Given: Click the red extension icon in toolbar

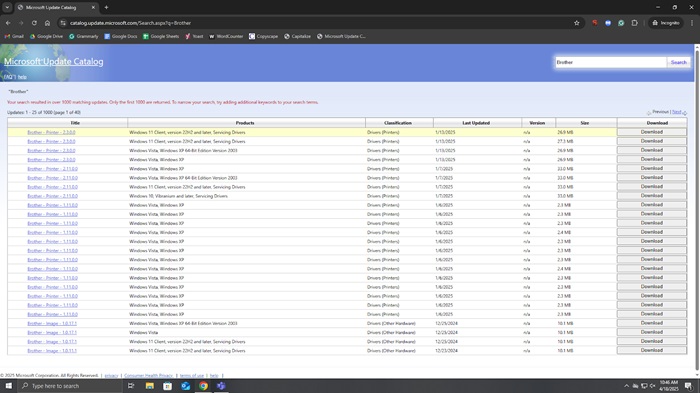Looking at the screenshot, I should pyautogui.click(x=595, y=23).
